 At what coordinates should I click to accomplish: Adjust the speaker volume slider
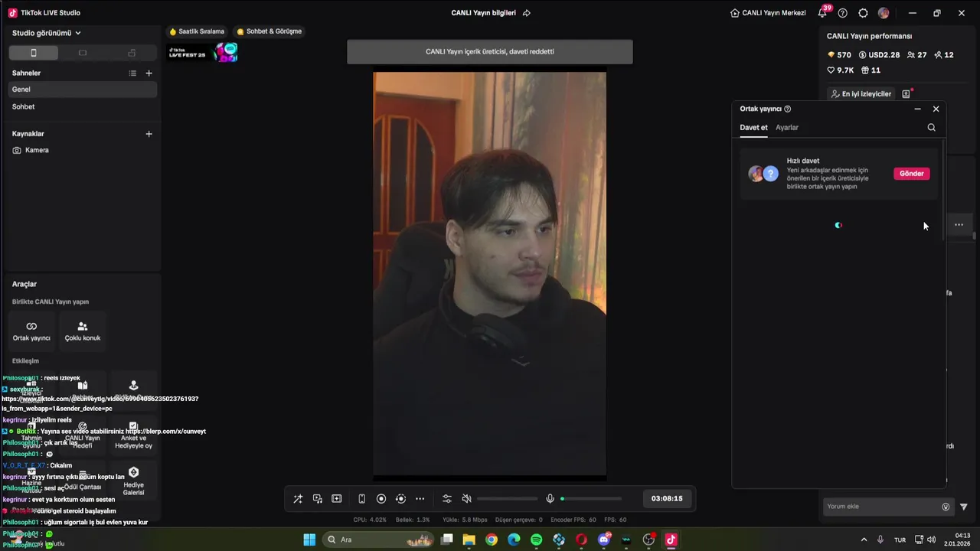tap(506, 499)
